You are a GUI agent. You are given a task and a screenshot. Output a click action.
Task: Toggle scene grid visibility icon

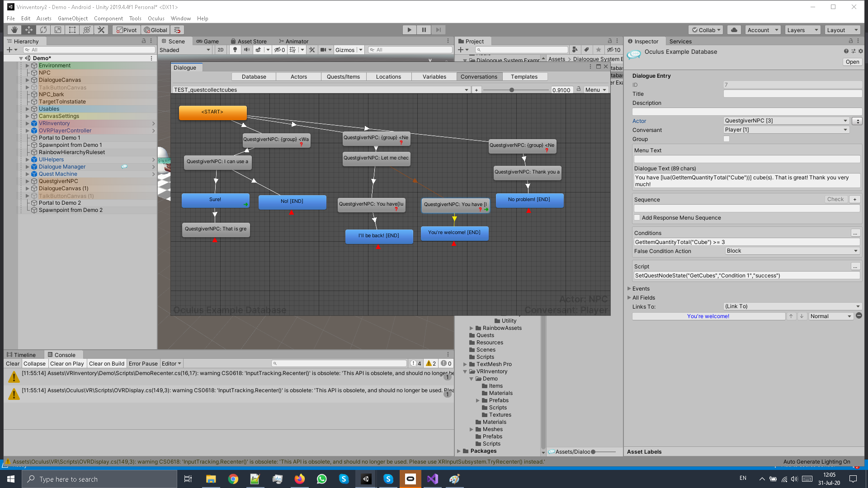pyautogui.click(x=292, y=50)
